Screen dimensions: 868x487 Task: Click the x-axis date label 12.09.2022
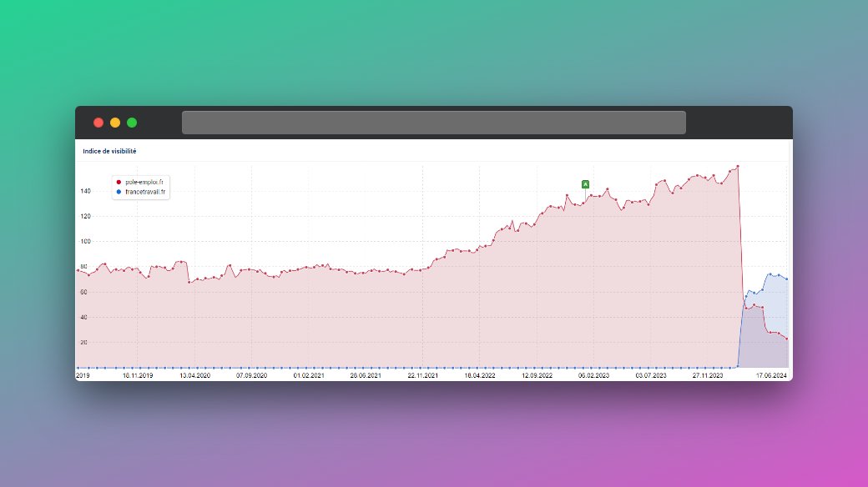tap(537, 375)
